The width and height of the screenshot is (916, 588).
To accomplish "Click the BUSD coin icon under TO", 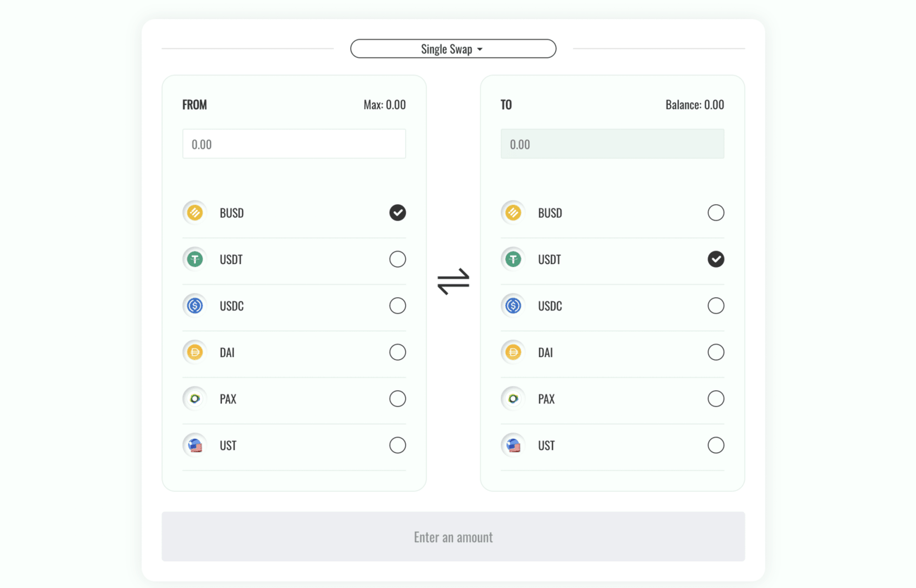I will click(513, 213).
